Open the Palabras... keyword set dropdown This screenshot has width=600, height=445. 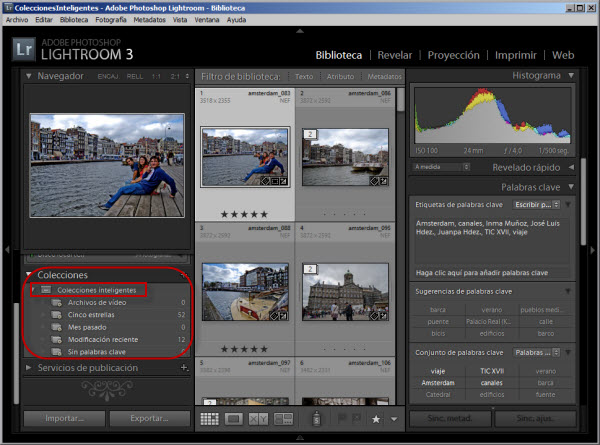tap(536, 352)
